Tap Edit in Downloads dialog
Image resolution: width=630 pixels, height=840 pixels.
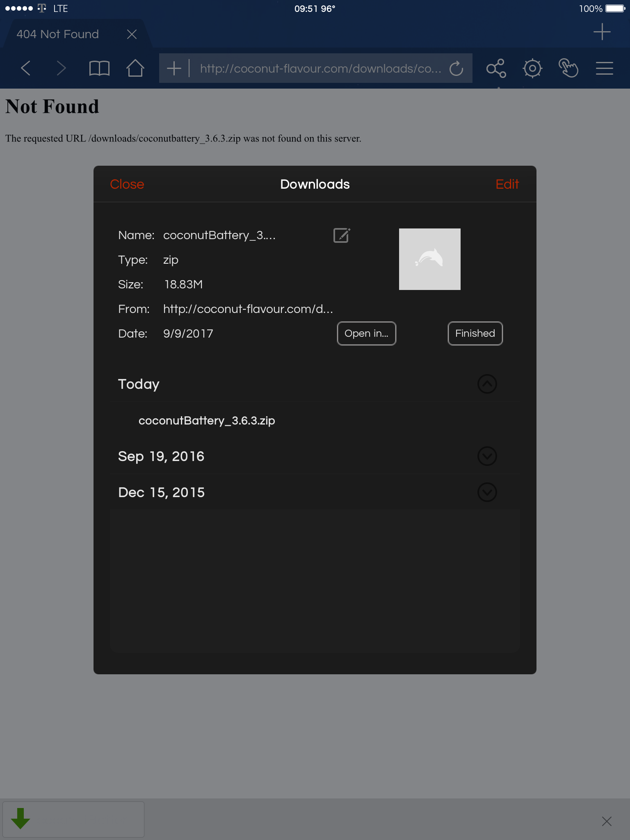click(x=507, y=184)
